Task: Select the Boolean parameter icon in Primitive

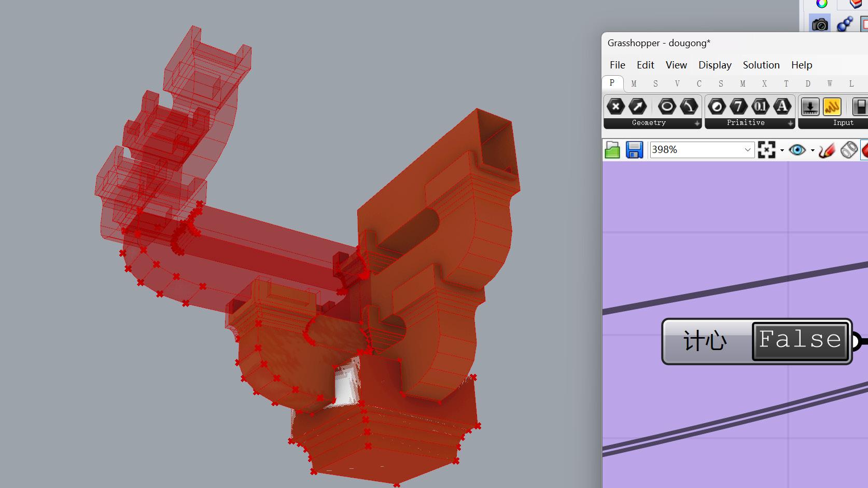Action: (717, 107)
